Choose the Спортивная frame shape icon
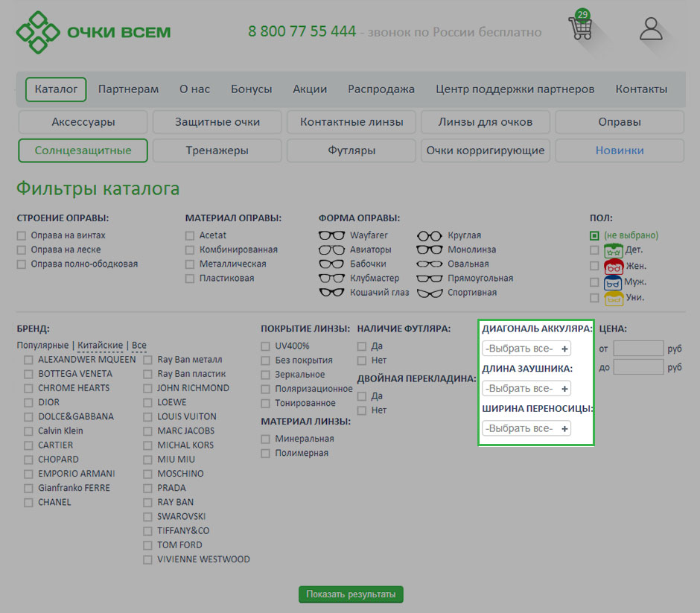This screenshot has height=613, width=700. click(429, 293)
